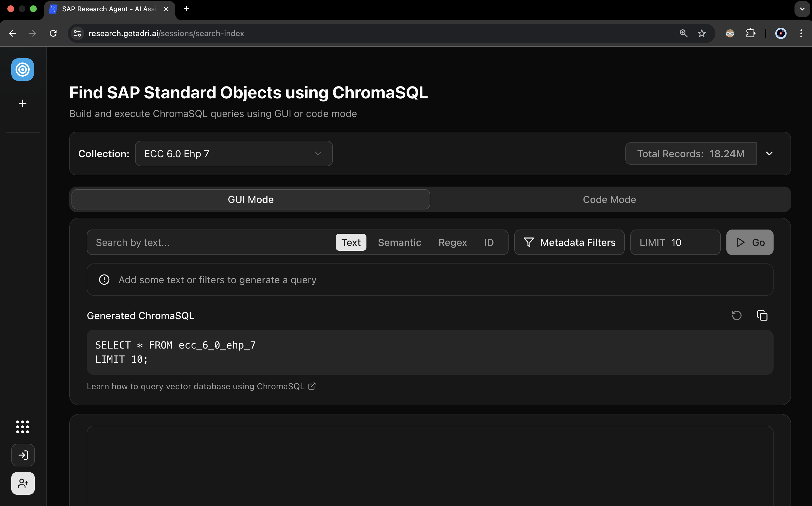Switch the query builder to Code Mode
This screenshot has height=506, width=812.
609,199
